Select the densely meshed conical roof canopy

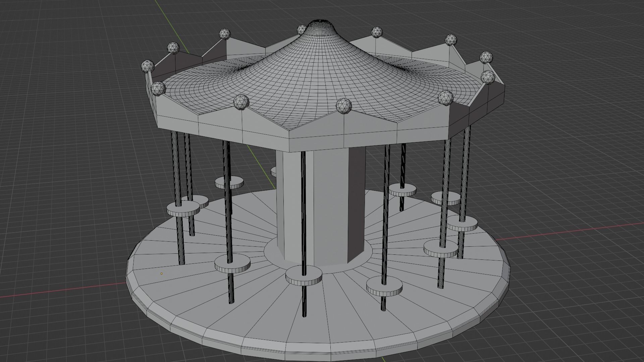click(x=320, y=75)
